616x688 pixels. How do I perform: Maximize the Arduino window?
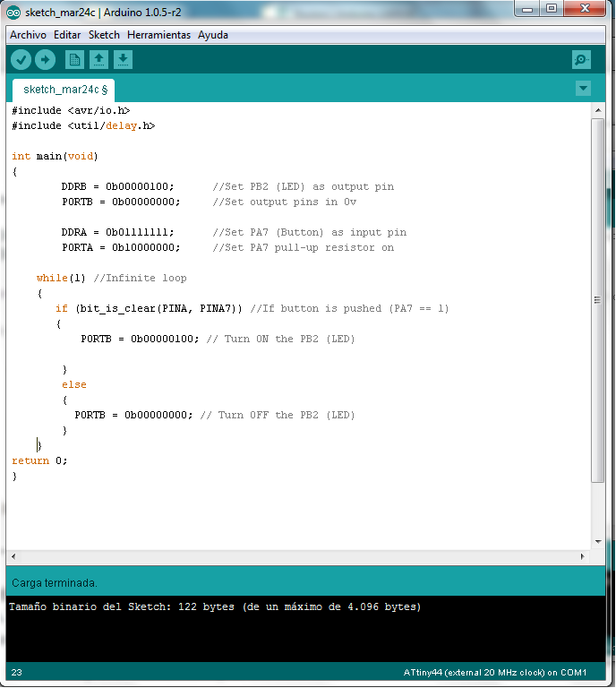click(552, 9)
